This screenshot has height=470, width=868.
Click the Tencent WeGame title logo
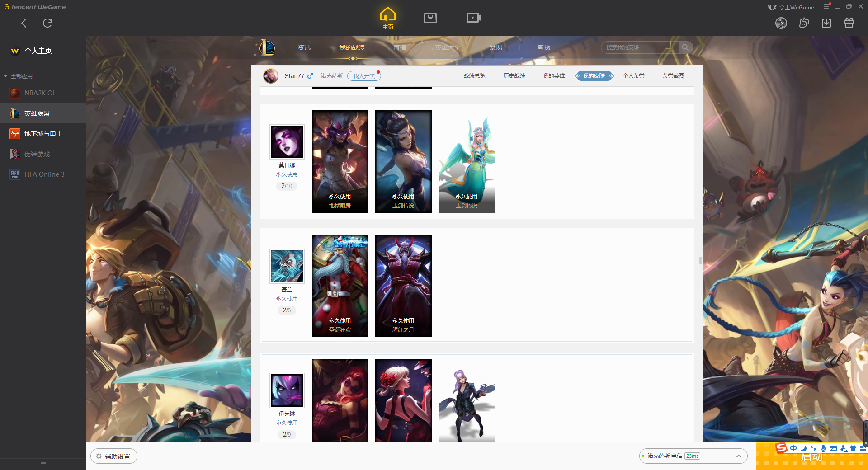point(35,7)
